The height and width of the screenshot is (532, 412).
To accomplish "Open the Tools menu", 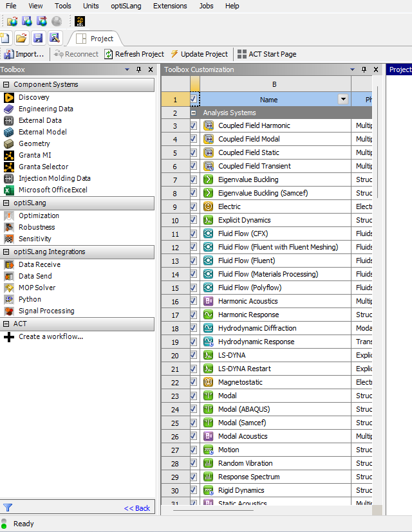I will coord(63,6).
